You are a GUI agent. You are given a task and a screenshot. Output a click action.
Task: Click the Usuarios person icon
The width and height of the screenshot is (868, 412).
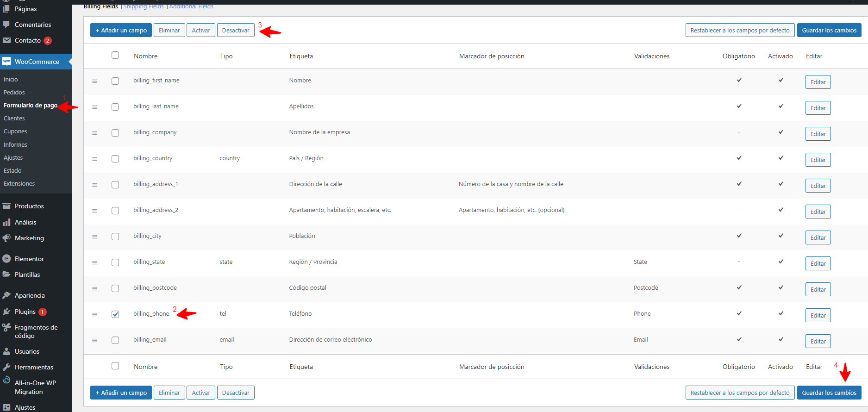6,351
